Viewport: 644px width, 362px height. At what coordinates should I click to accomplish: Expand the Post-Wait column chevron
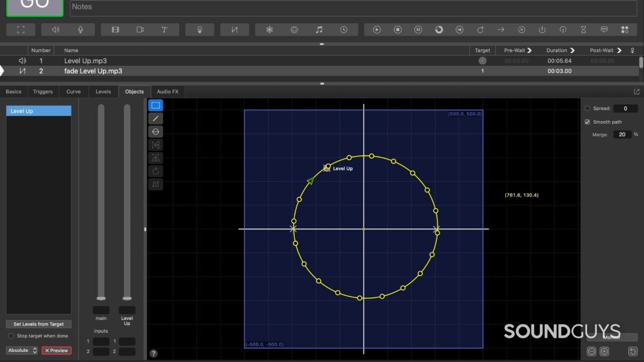coord(619,50)
